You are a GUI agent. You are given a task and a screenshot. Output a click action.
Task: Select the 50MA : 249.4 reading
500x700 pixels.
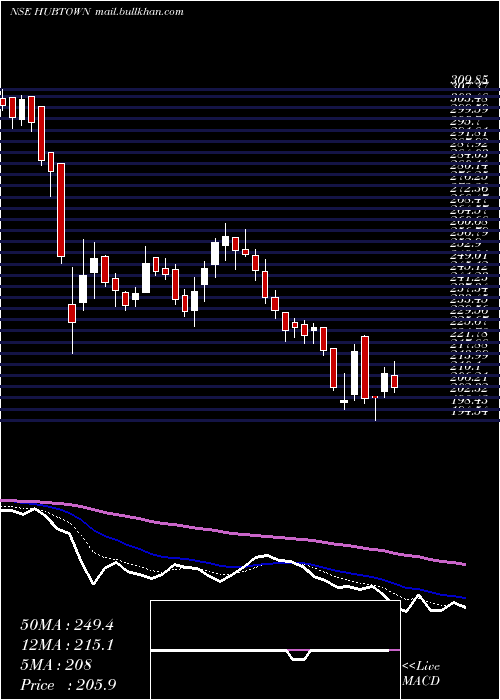click(67, 625)
